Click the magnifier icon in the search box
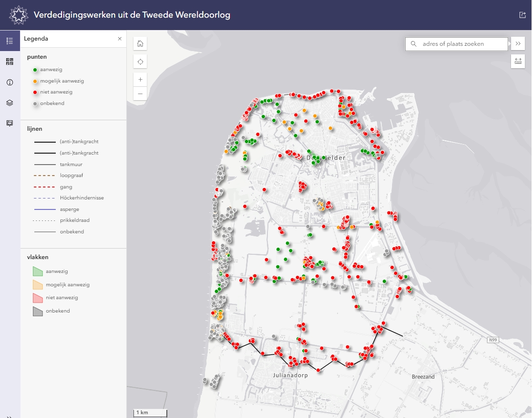 [x=413, y=44]
